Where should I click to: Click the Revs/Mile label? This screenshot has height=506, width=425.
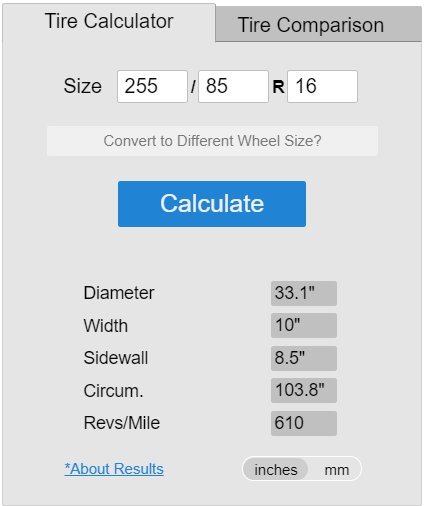pos(122,423)
